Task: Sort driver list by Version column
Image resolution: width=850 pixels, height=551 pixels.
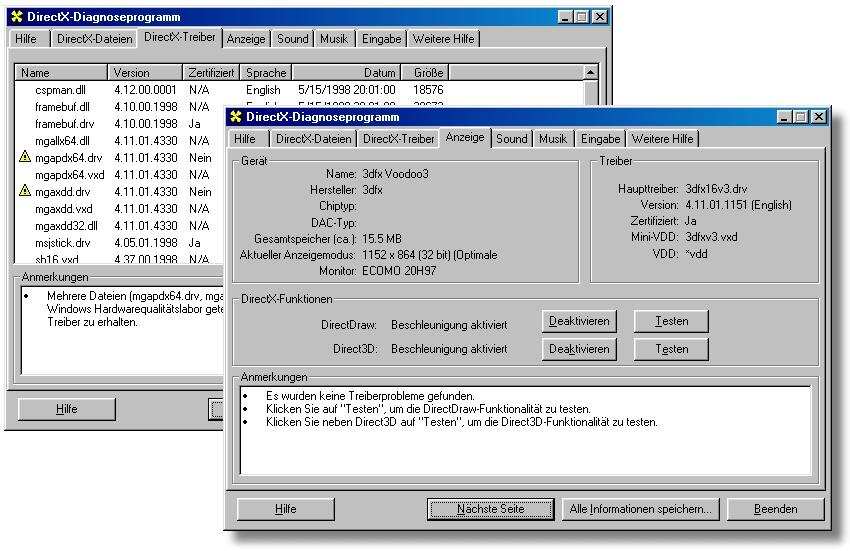Action: coord(144,73)
